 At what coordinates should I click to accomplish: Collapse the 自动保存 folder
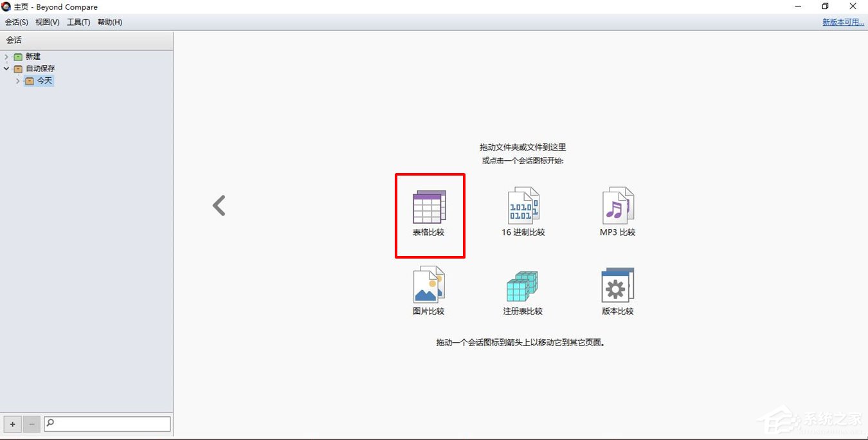6,68
